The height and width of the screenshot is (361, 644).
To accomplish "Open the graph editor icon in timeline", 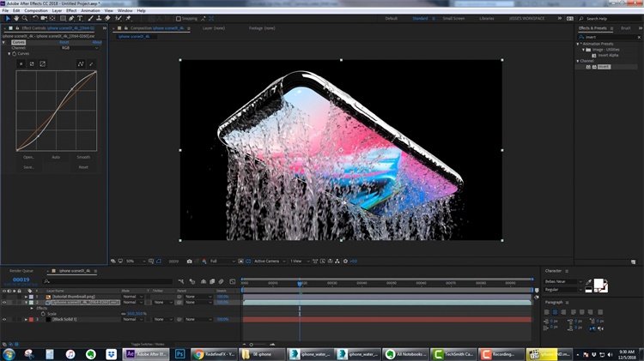I will (x=233, y=281).
